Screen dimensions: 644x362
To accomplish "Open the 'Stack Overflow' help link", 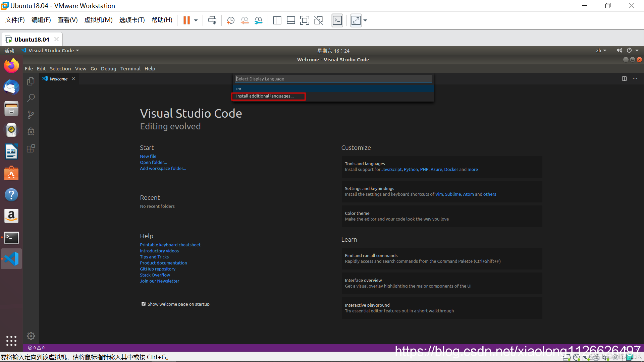I will click(x=155, y=275).
